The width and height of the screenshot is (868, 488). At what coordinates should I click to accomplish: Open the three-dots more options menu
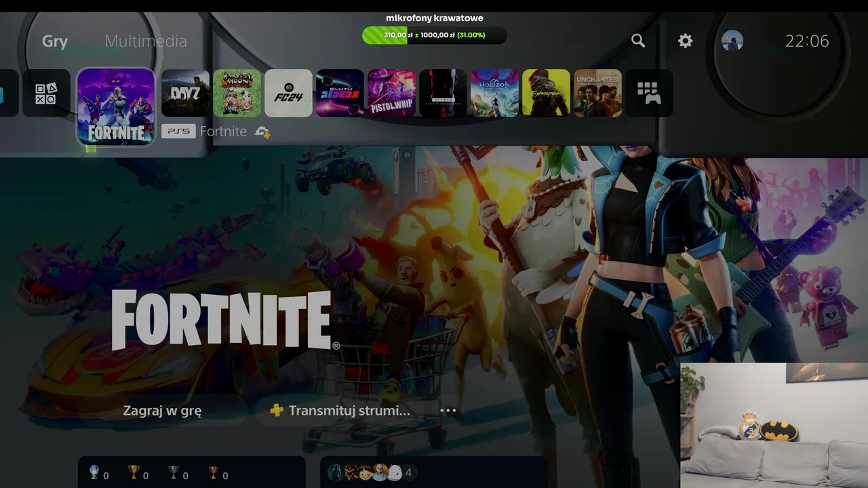pos(448,410)
